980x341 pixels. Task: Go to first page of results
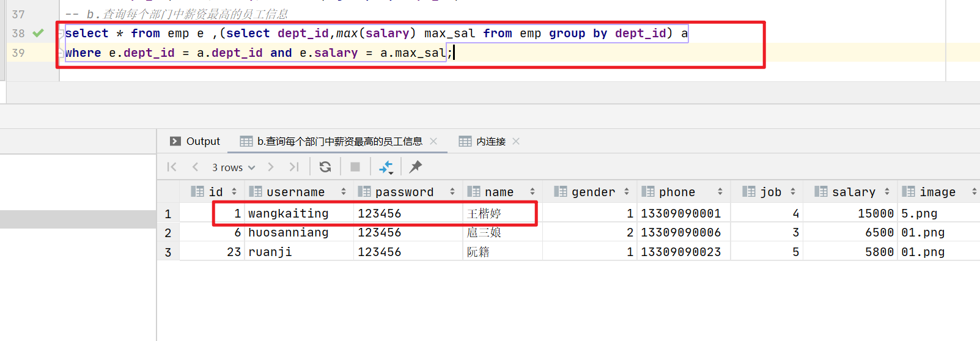coord(172,167)
